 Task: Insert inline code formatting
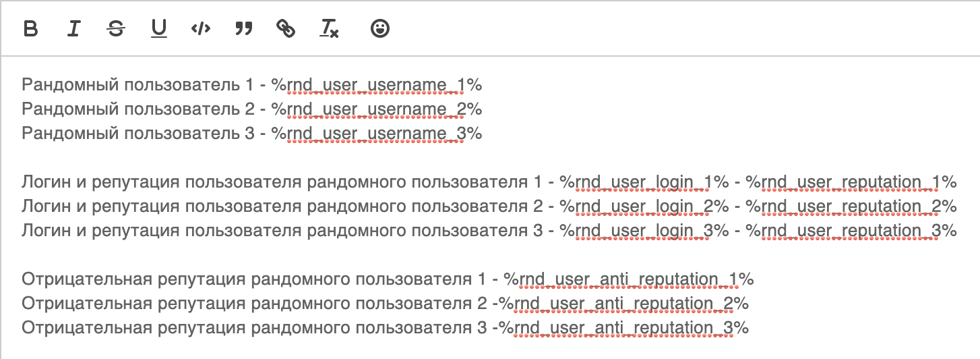coord(201,28)
